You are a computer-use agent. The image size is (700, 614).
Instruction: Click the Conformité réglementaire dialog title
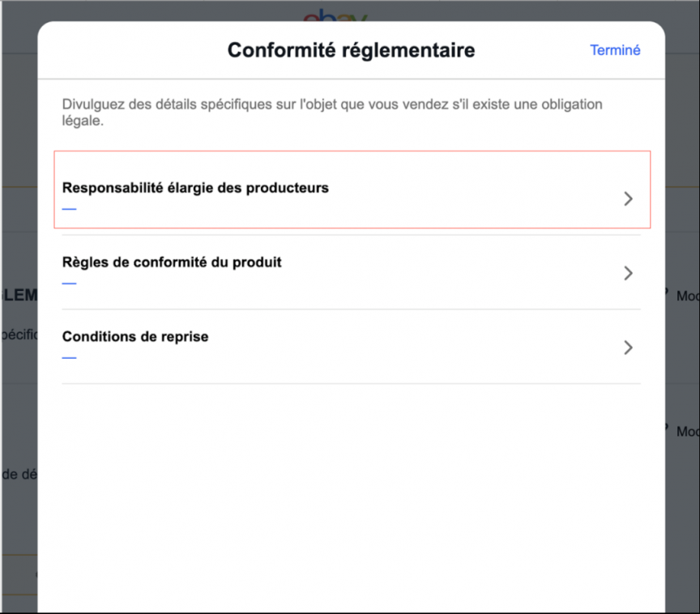pos(351,50)
